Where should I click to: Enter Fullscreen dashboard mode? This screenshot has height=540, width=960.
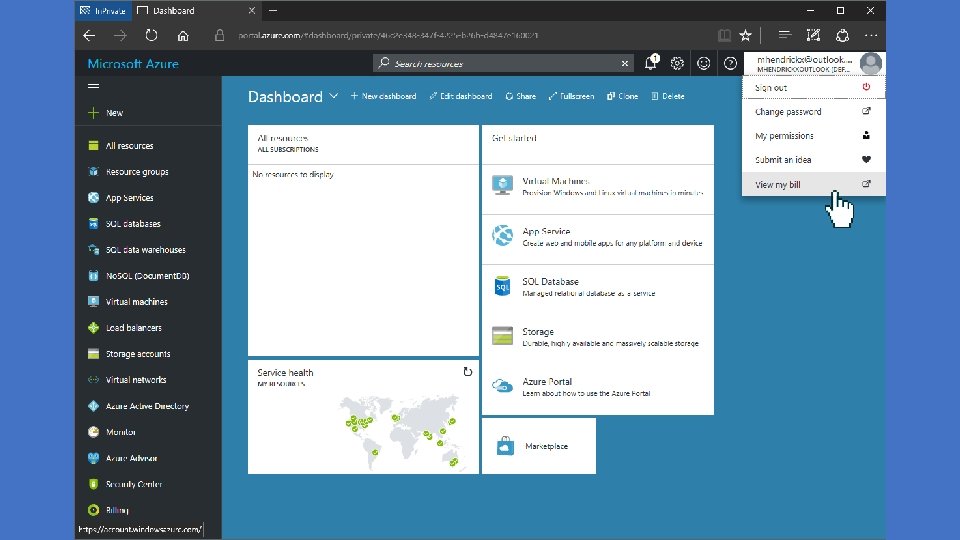(571, 96)
